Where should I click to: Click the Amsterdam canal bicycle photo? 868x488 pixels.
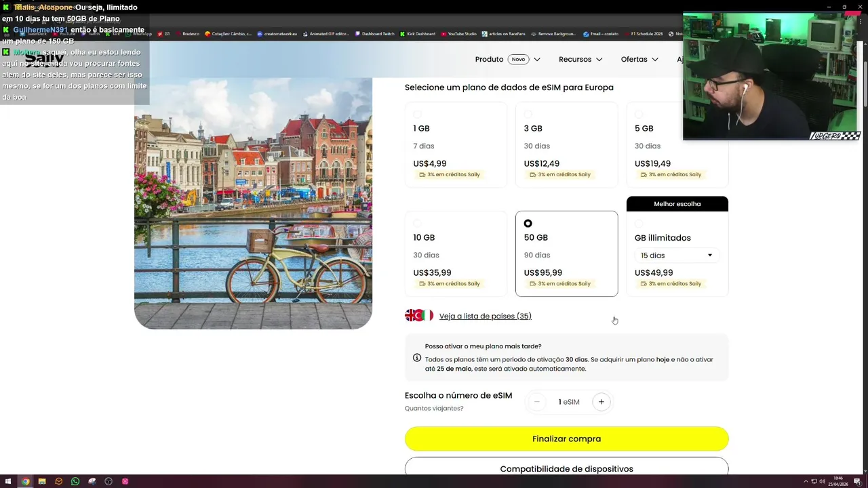253,203
